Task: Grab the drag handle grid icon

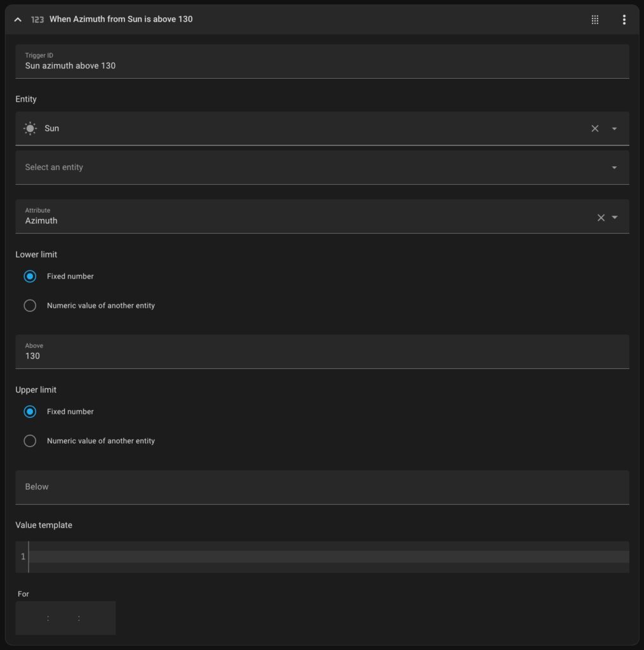Action: (594, 20)
